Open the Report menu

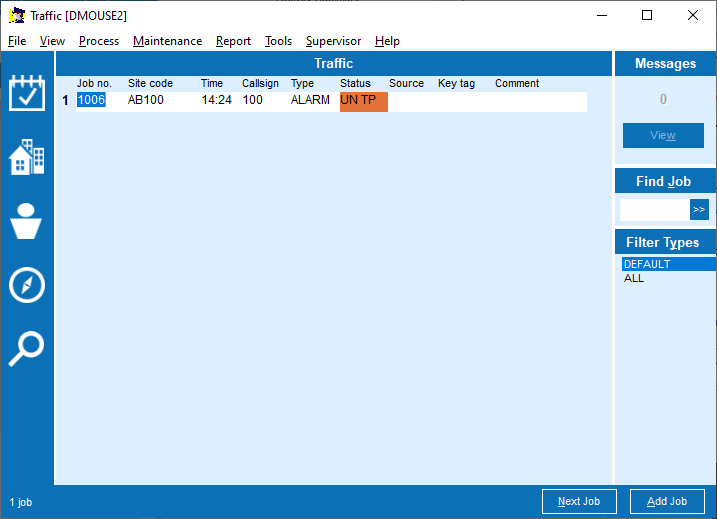click(x=233, y=41)
